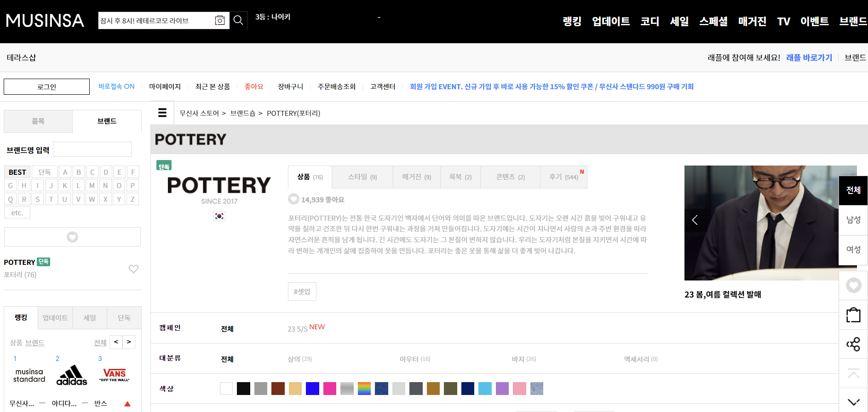This screenshot has width=868, height=412.
Task: Click 바로접속 ON link
Action: click(x=116, y=86)
